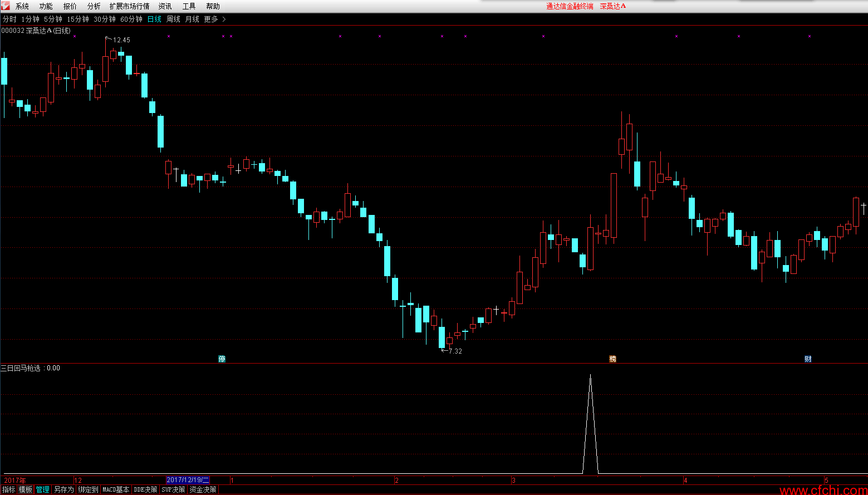Click the 绑定到 button
Viewport: 868px width, 495px height.
[x=88, y=489]
